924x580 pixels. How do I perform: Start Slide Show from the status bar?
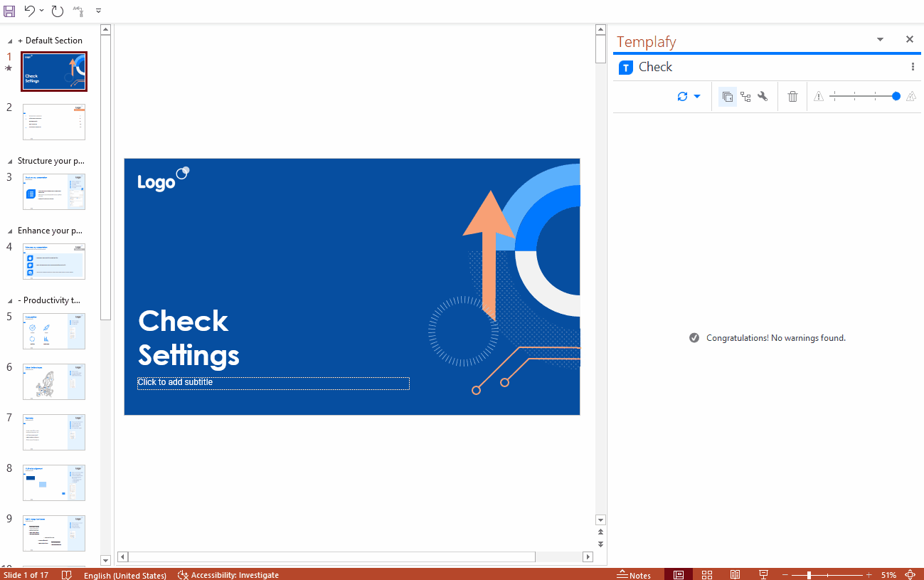pos(763,574)
